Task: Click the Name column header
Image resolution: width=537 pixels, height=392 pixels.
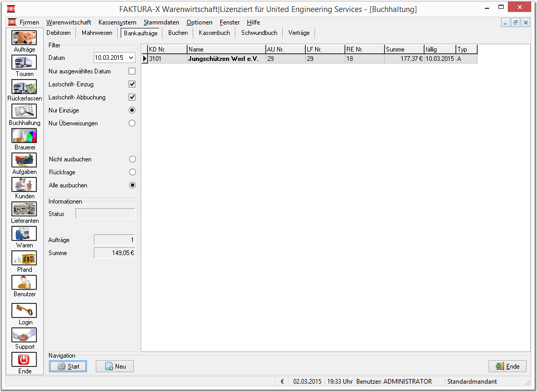Action: (227, 49)
